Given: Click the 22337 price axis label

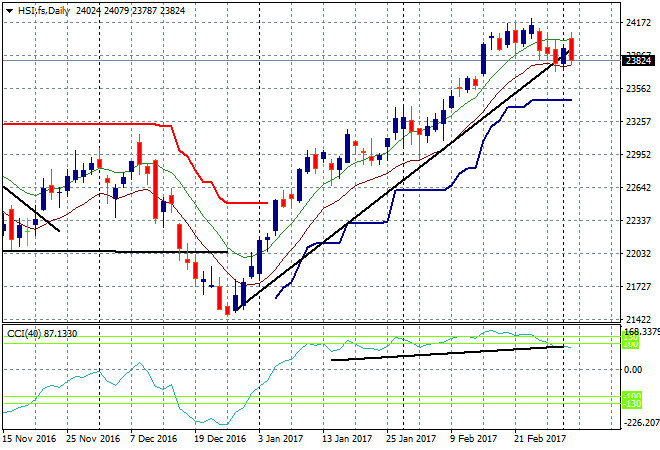Looking at the screenshot, I should (638, 221).
